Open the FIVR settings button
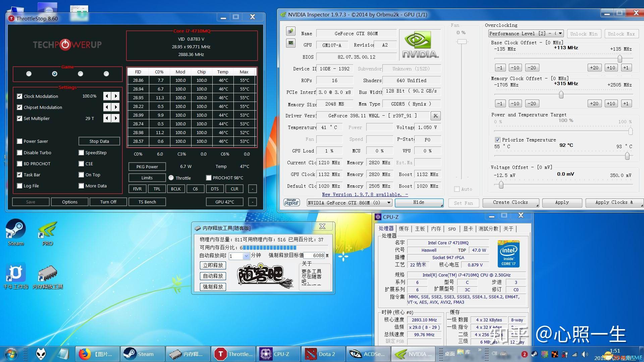The width and height of the screenshot is (644, 362). coord(137,189)
